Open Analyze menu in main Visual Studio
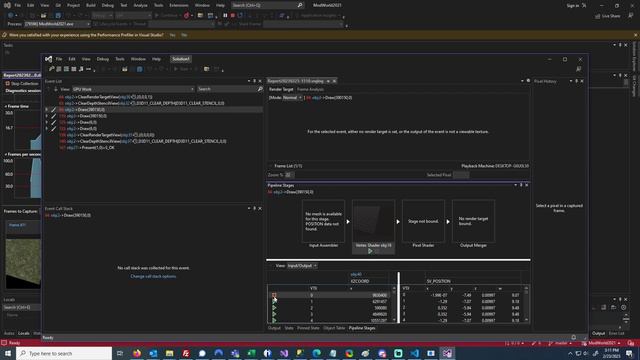This screenshot has height=360, width=640. coord(140,5)
